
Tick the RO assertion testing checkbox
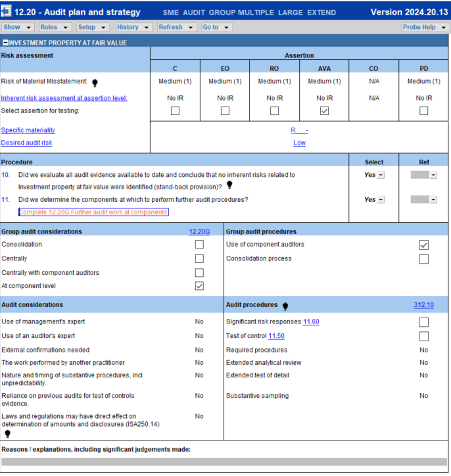tap(274, 111)
